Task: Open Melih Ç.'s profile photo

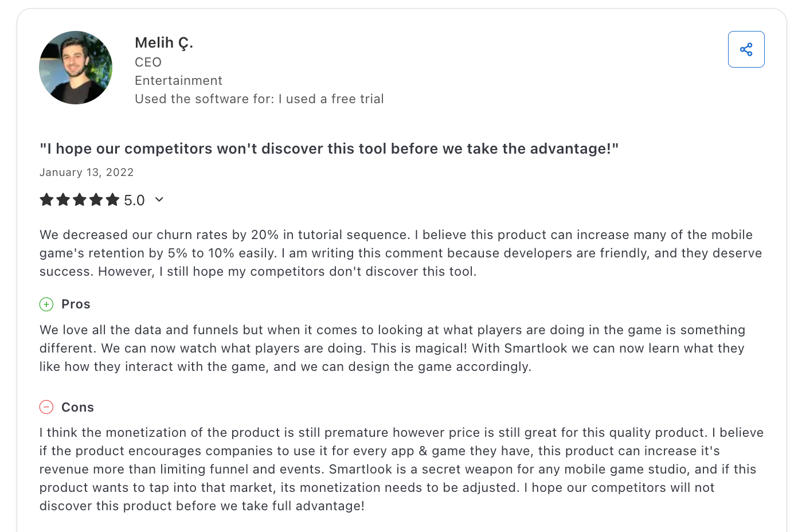Action: point(76,68)
